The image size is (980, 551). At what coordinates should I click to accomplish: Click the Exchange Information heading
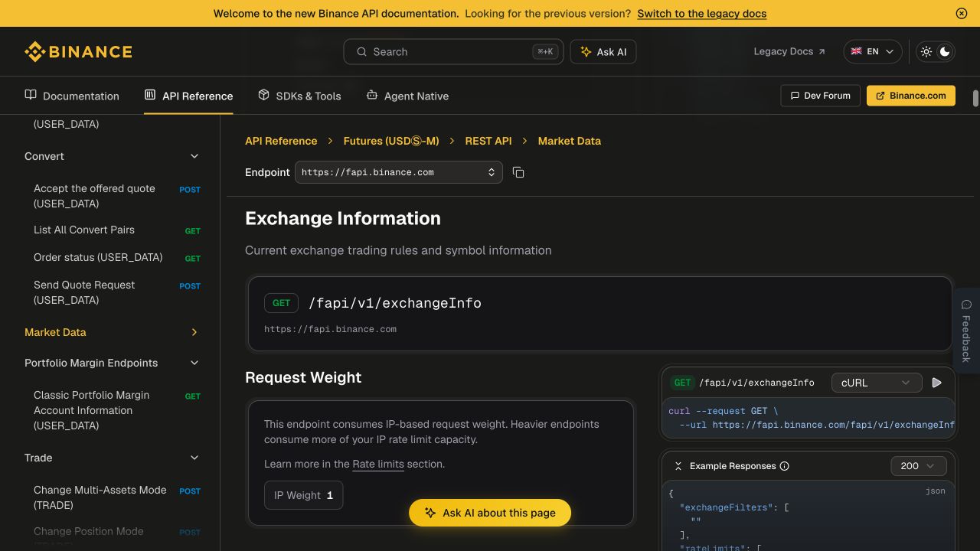(x=343, y=218)
